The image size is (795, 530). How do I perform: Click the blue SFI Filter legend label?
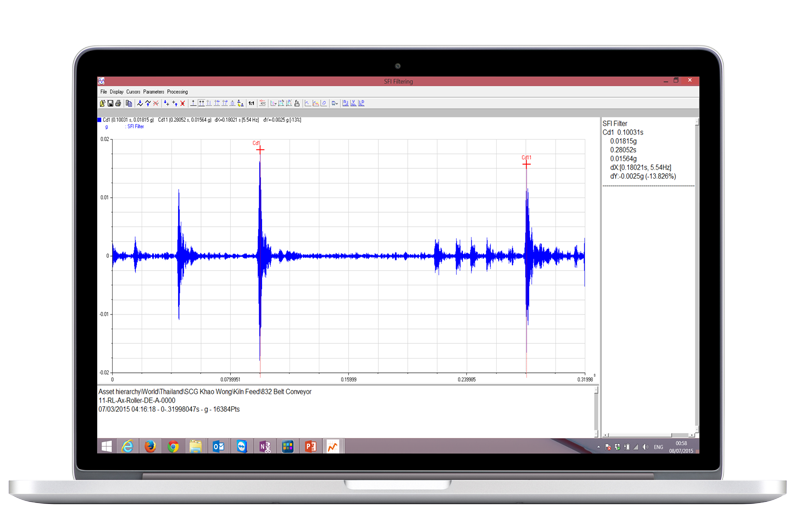[x=135, y=127]
